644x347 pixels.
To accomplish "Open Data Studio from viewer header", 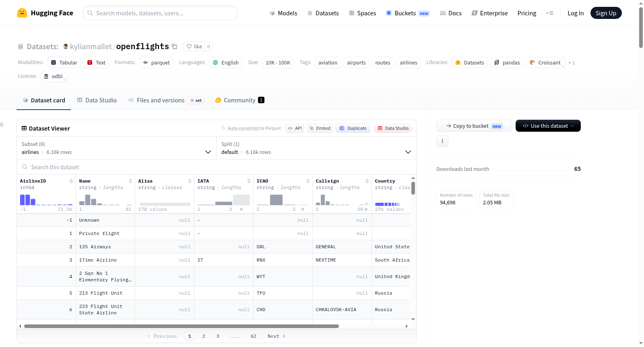I will pos(393,128).
